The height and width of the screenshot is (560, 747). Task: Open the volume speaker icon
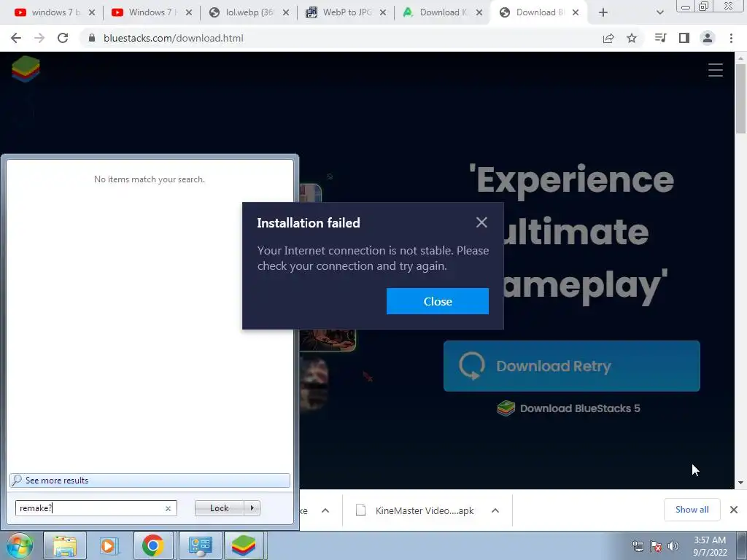pos(673,546)
